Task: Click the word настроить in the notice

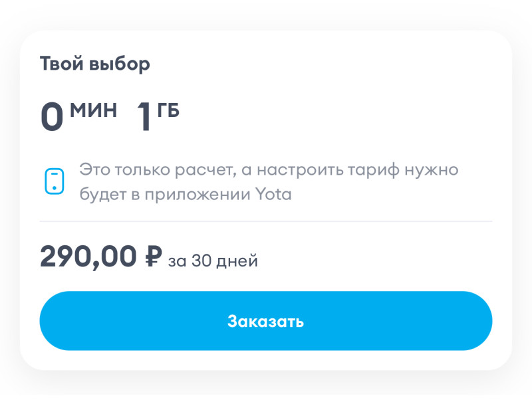Action: [309, 169]
